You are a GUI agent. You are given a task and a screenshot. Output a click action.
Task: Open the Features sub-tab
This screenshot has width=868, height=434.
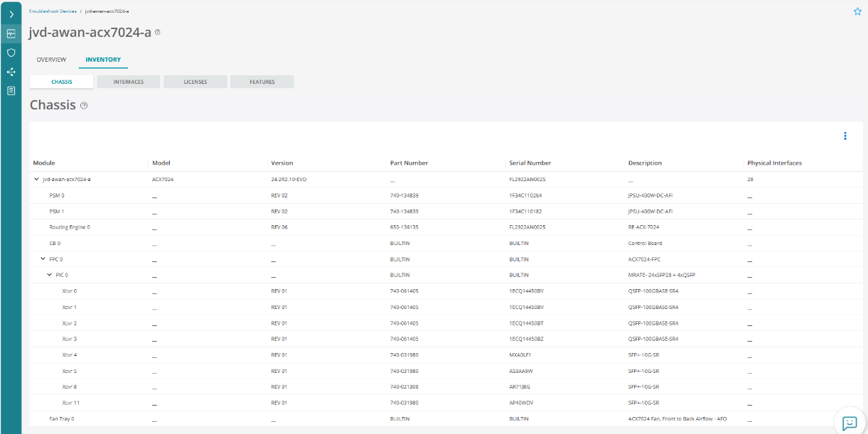tap(262, 82)
